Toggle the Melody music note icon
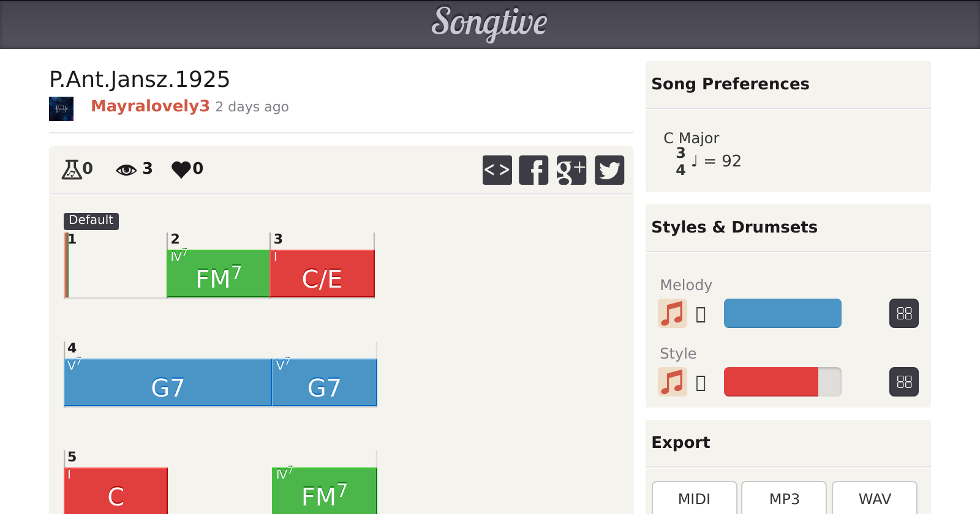Screen dimensions: 980x514 click(672, 313)
